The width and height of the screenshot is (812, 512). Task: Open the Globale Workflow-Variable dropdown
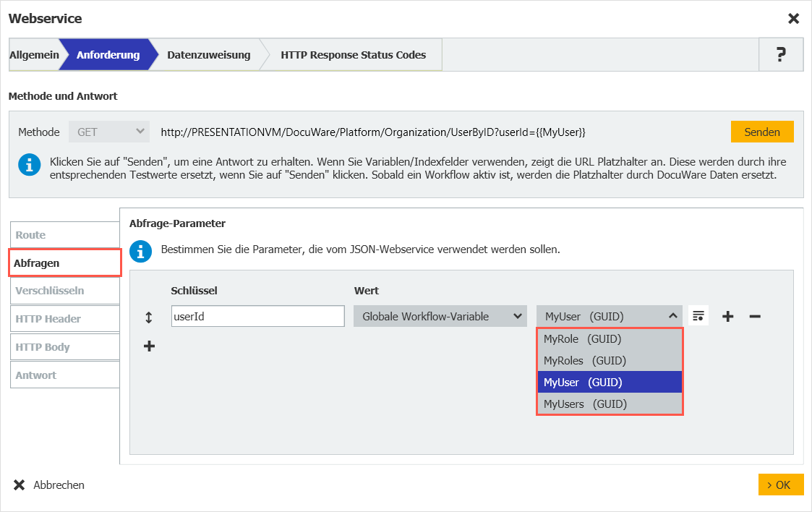[x=440, y=316]
